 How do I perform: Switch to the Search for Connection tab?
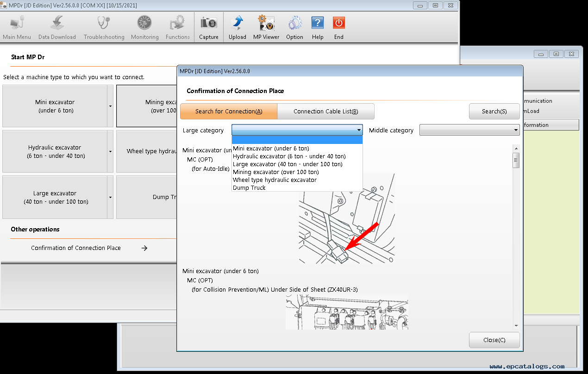click(228, 111)
